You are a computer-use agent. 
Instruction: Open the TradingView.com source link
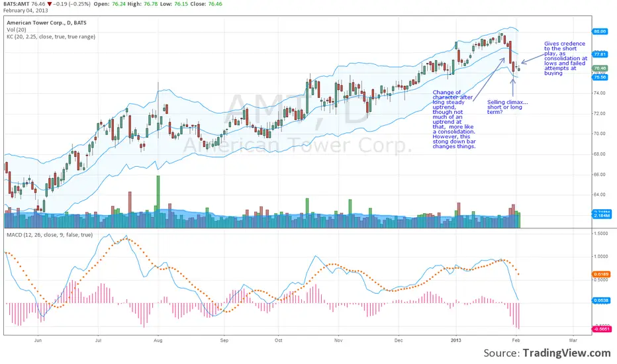pyautogui.click(x=567, y=353)
